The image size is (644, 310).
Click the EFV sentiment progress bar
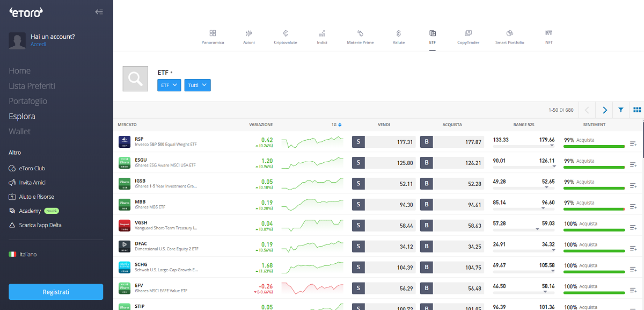click(x=595, y=292)
